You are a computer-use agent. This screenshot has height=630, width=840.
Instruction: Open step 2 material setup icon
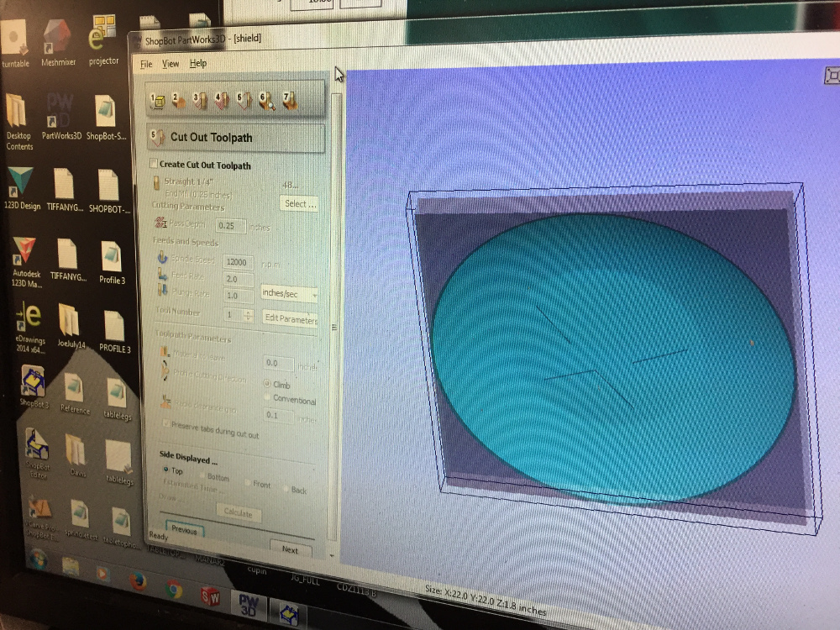178,100
